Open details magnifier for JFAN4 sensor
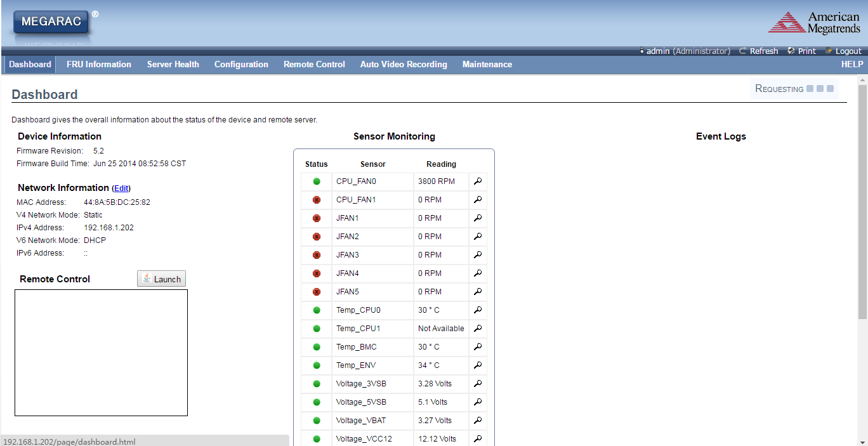The height and width of the screenshot is (446, 868). tap(478, 273)
